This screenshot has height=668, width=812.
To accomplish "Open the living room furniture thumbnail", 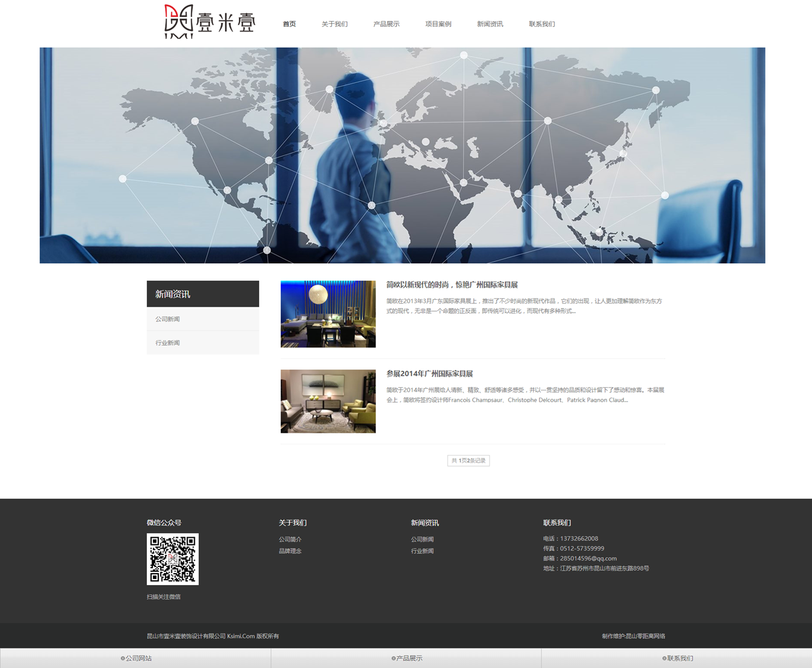I will [328, 401].
